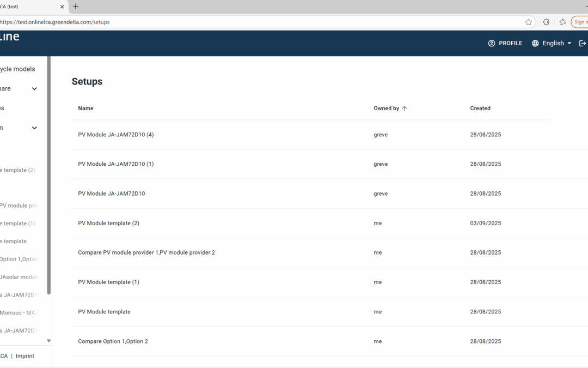Bookmark page with the star icon
Screen dimensions: 588x368
529,22
